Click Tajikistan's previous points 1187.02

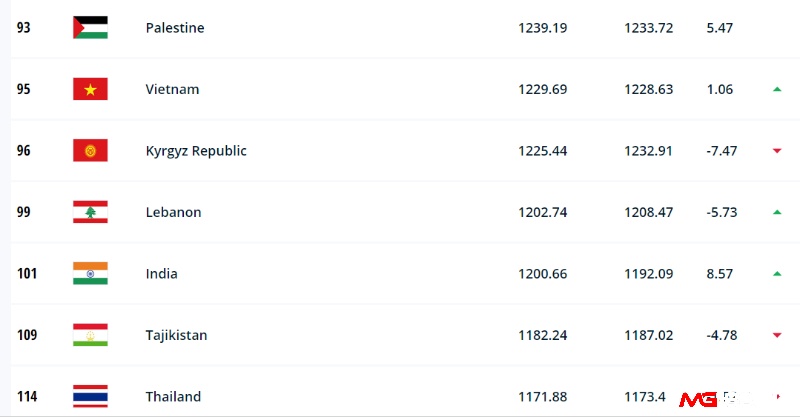click(648, 335)
